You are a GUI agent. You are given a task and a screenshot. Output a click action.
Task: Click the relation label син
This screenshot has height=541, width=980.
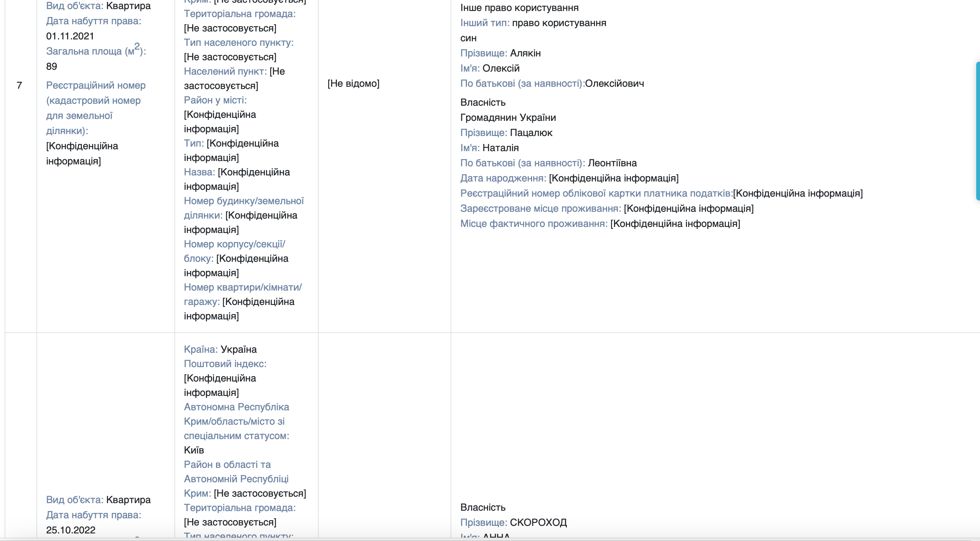pos(468,38)
